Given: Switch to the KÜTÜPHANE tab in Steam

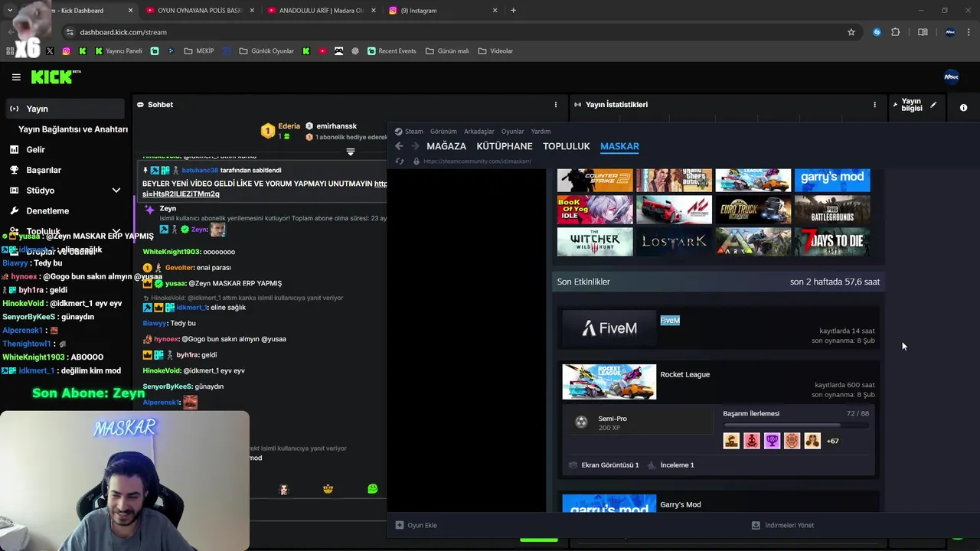Looking at the screenshot, I should [x=505, y=146].
